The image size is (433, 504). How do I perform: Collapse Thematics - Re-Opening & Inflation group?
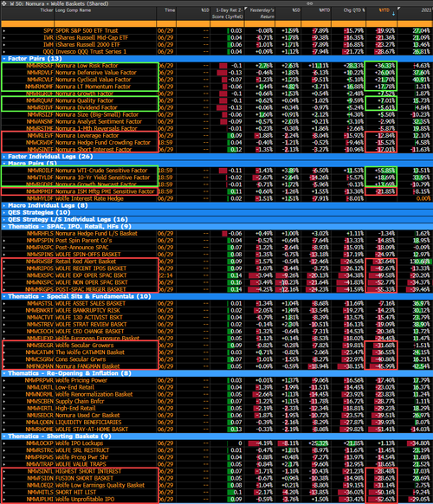coord(4,373)
